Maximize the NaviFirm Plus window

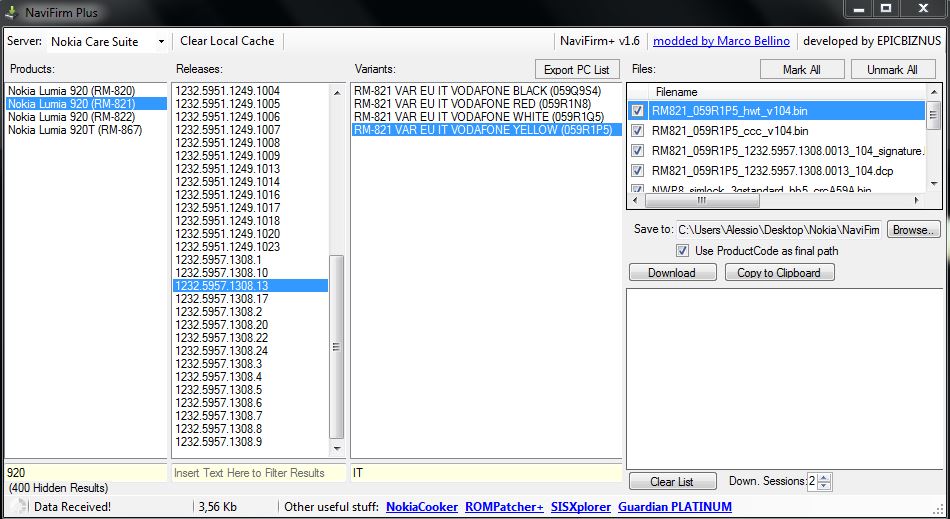click(886, 8)
